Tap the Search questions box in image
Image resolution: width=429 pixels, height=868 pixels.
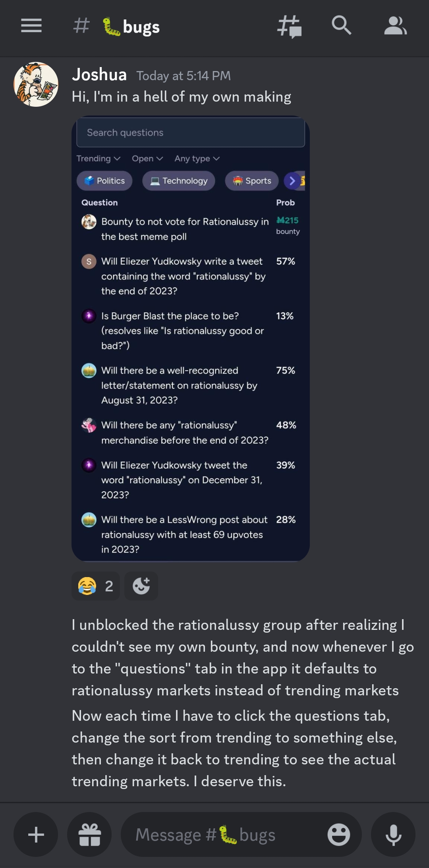191,133
